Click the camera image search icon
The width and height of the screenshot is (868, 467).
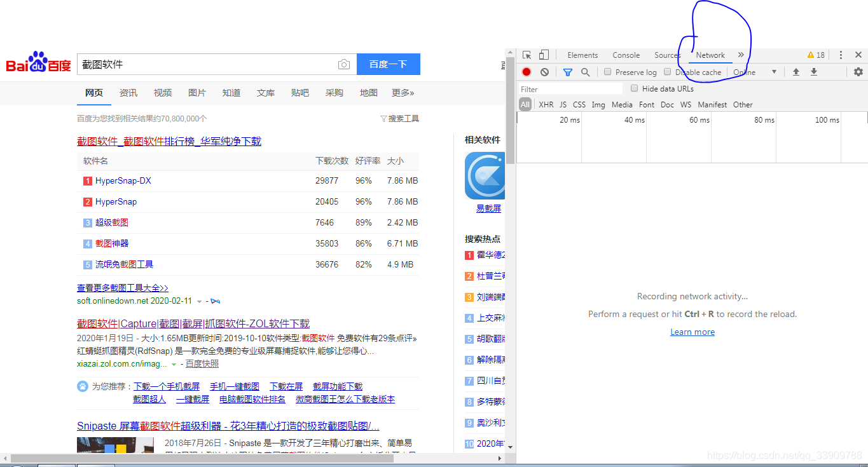point(343,64)
